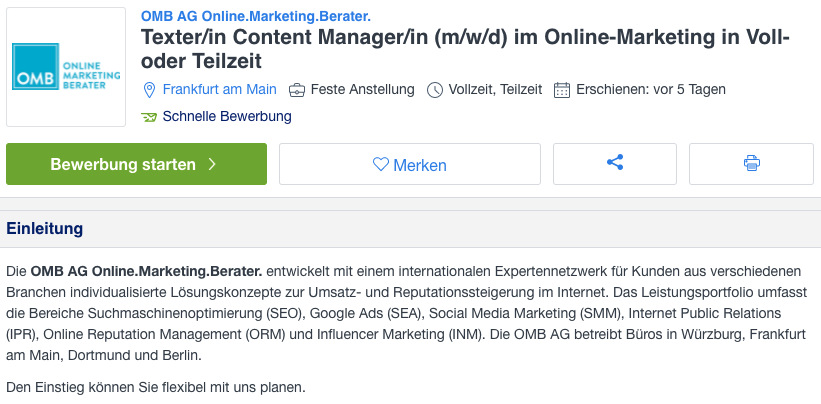The image size is (821, 404).
Task: Click the job title heading Texter/in Content Manager/in
Action: (465, 49)
